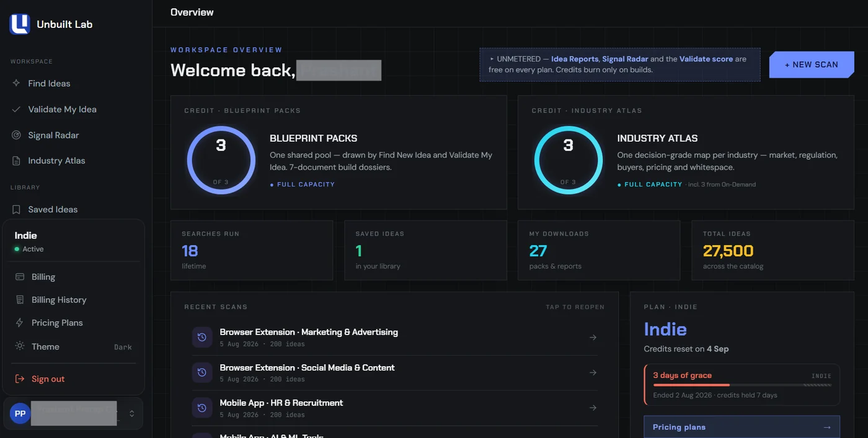Screen dimensions: 868x438
Task: Open the Saved Ideas stat card
Action: [x=425, y=250]
